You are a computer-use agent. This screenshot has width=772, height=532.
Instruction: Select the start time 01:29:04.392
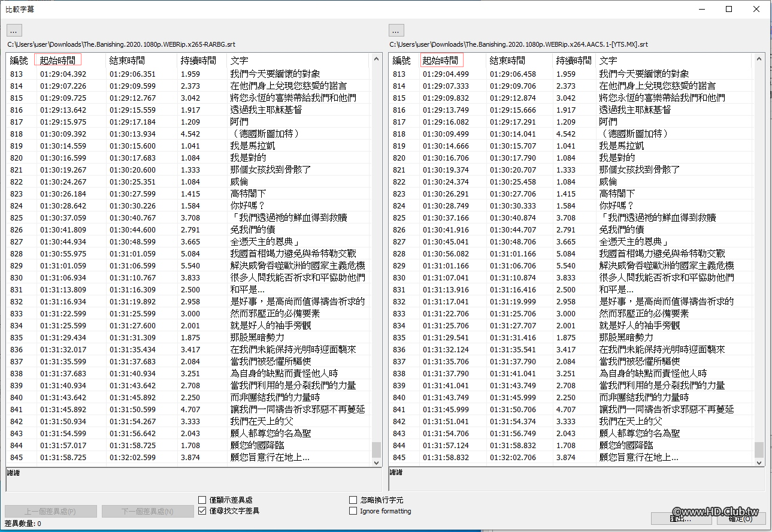(63, 74)
